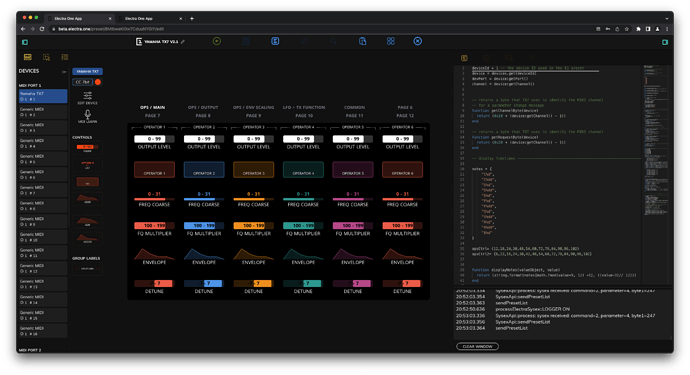Click the blue circled X close icon
This screenshot has width=690, height=375.
click(x=418, y=41)
